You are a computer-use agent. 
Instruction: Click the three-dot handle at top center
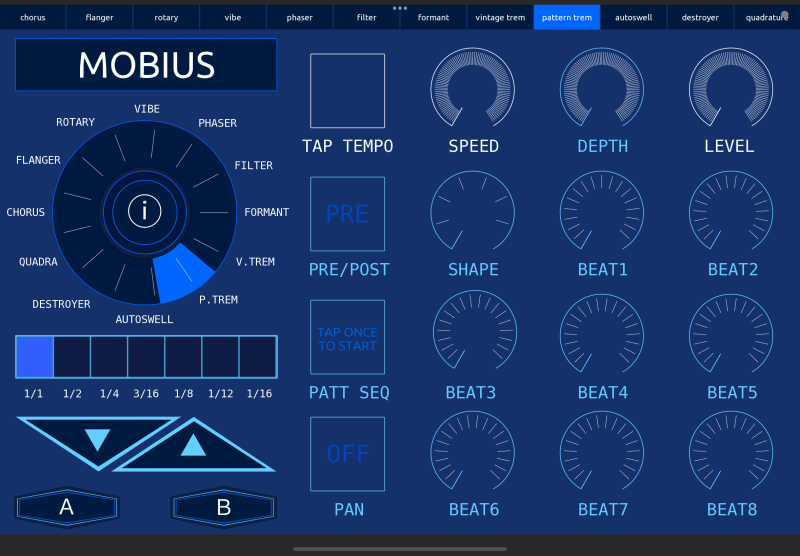pyautogui.click(x=400, y=7)
